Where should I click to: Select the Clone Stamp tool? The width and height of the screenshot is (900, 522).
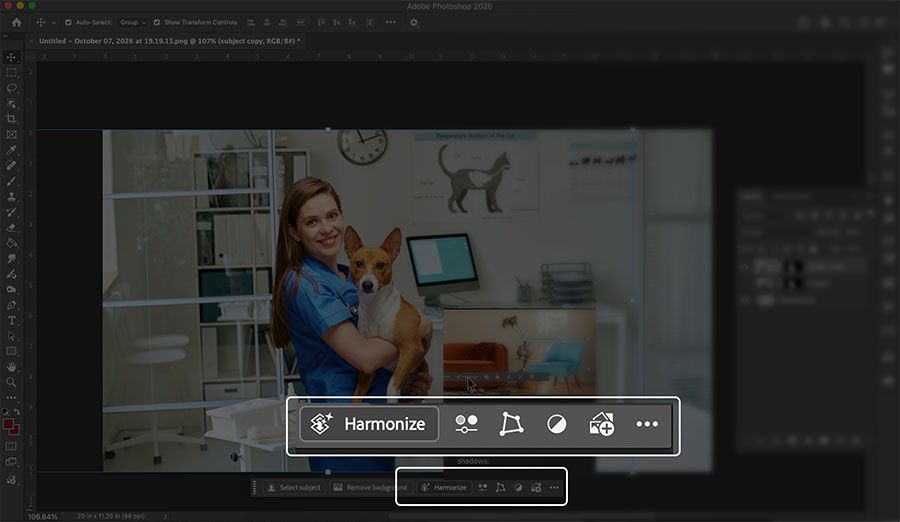point(11,197)
